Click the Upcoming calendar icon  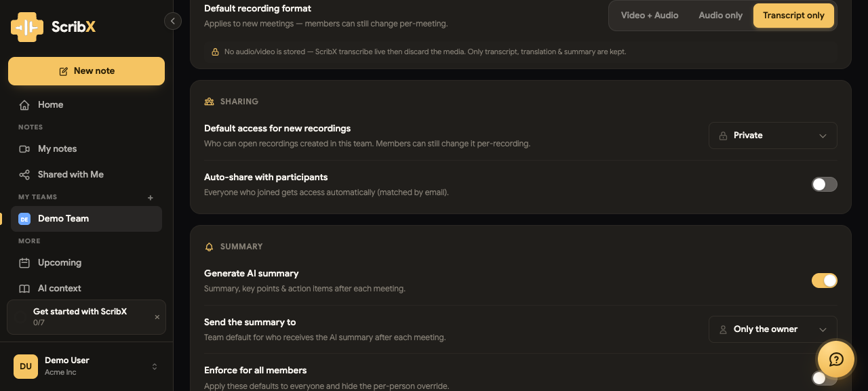click(x=24, y=263)
